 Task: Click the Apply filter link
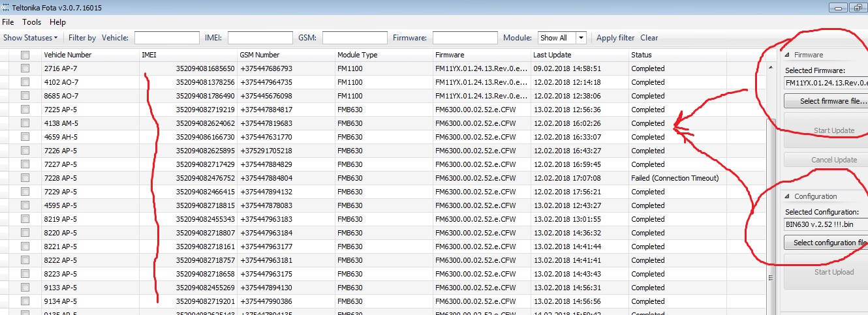(x=615, y=38)
